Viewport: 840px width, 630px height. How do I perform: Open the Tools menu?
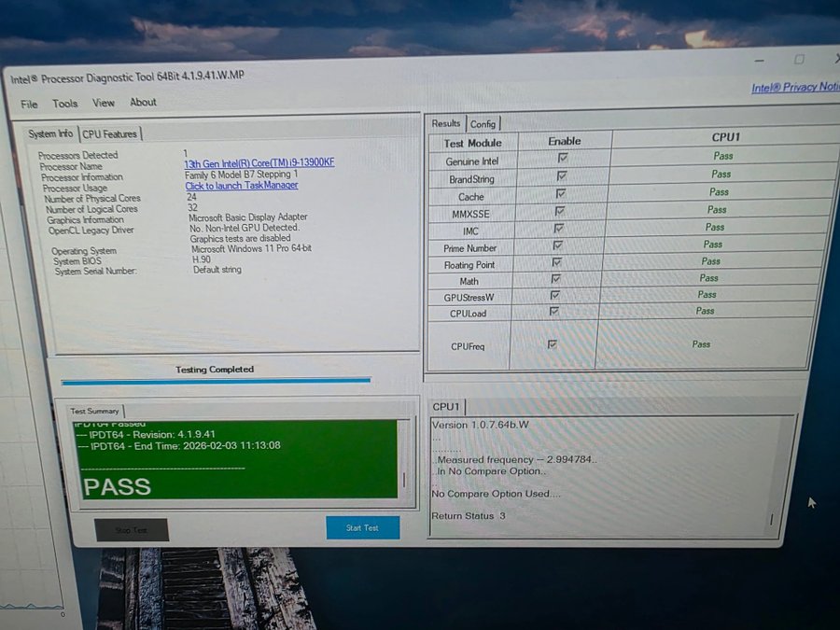[x=65, y=104]
